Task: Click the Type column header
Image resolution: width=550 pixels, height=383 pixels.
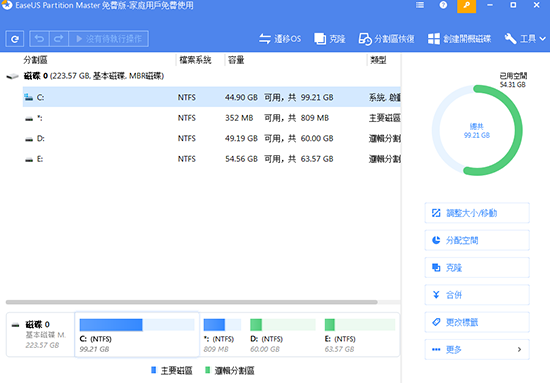Action: click(x=378, y=60)
